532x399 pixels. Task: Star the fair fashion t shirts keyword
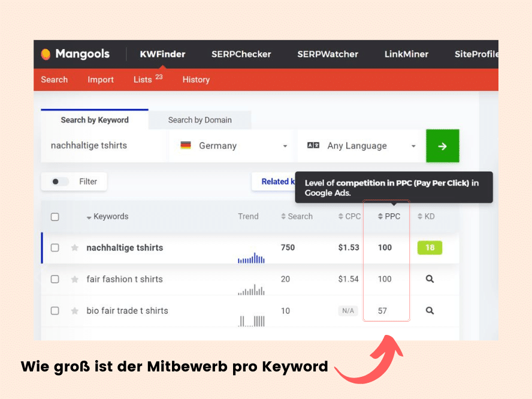(75, 279)
